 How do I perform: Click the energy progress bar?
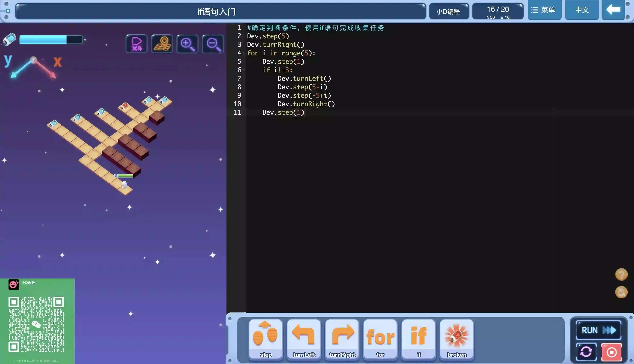click(x=51, y=40)
